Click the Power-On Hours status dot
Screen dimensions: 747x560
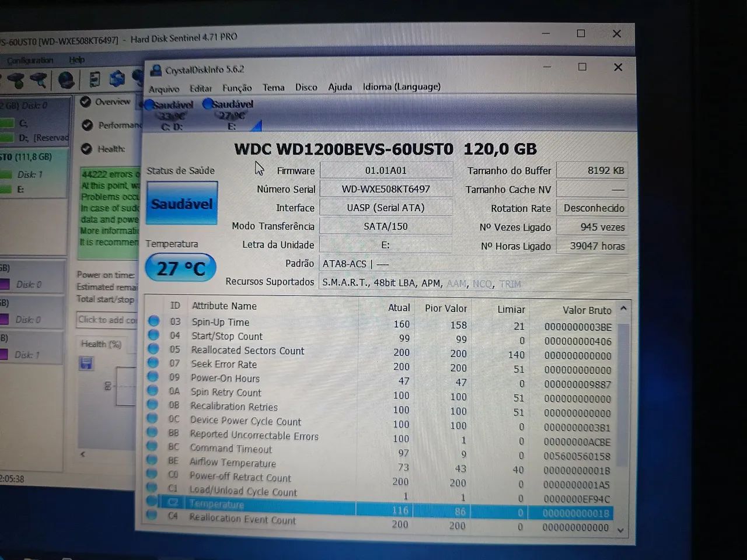153,377
